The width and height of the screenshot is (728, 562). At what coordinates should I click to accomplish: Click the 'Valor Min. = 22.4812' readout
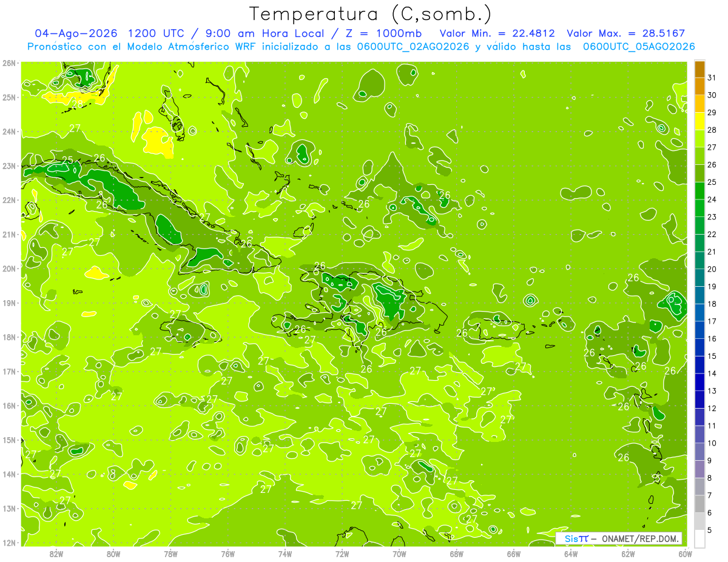[498, 33]
